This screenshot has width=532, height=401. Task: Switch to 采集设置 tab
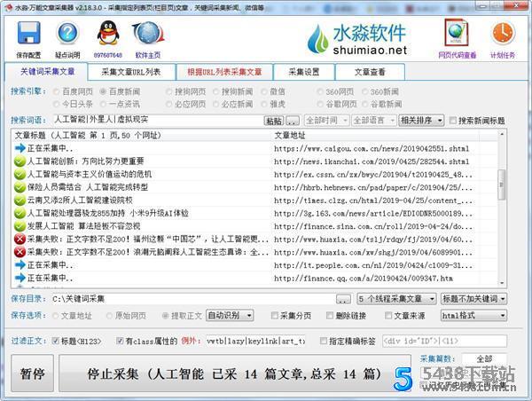click(x=303, y=72)
